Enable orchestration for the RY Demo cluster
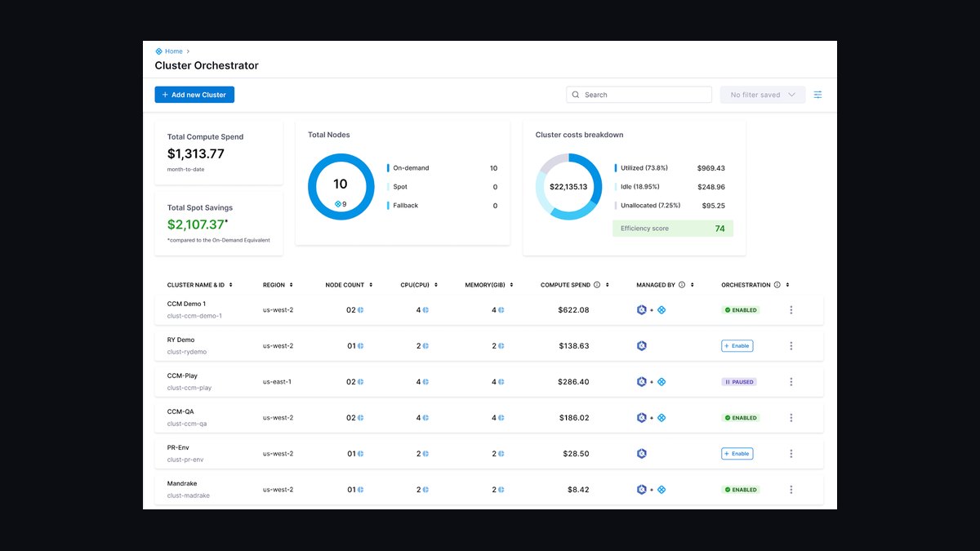 pos(737,346)
